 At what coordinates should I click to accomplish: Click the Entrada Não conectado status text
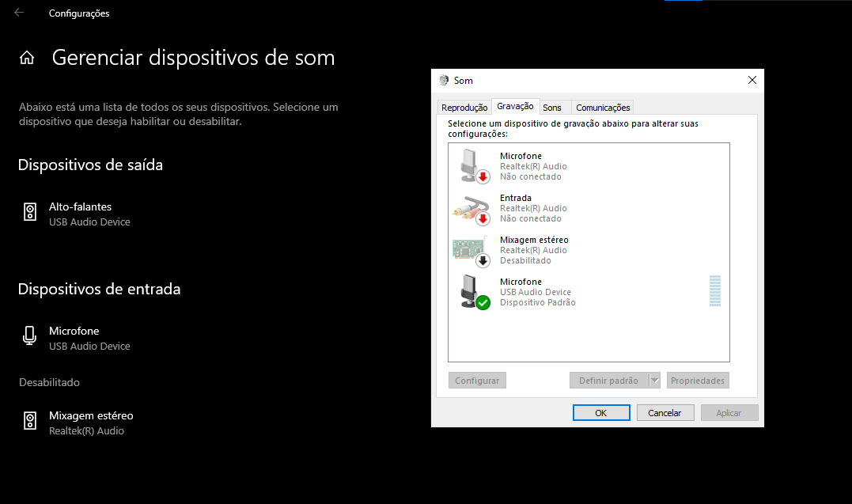click(530, 218)
